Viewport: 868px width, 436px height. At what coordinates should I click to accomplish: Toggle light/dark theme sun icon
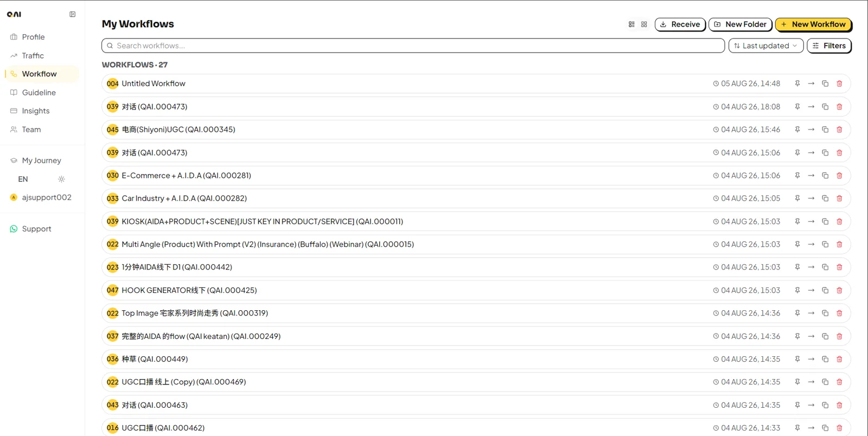point(61,179)
